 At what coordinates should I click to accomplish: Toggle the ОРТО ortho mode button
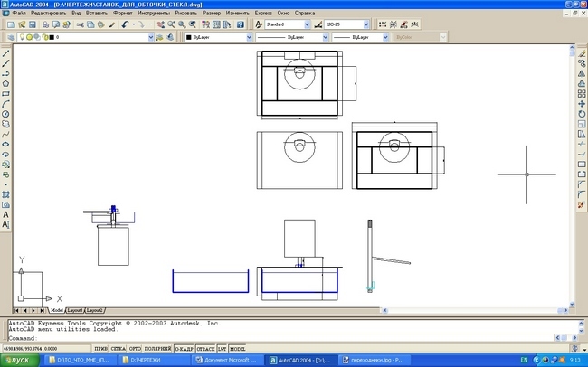(135, 349)
